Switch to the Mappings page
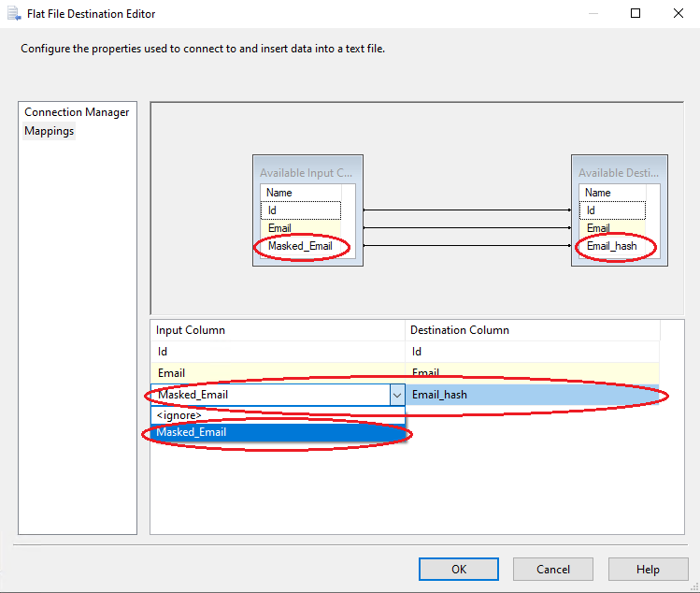700x593 pixels. [50, 131]
